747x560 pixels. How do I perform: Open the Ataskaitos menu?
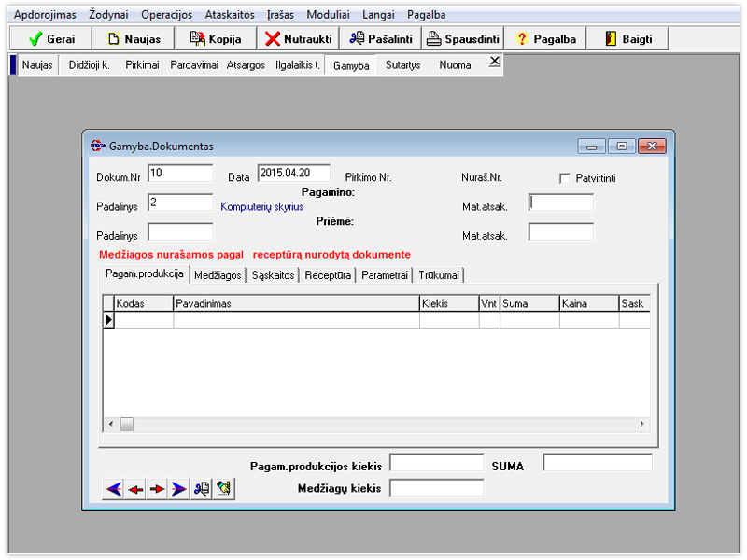point(230,15)
